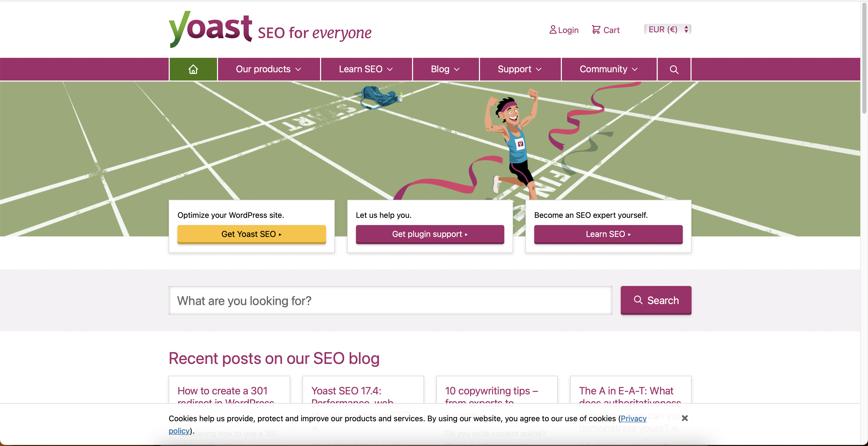
Task: Click the purple Learn SEO button
Action: click(608, 234)
